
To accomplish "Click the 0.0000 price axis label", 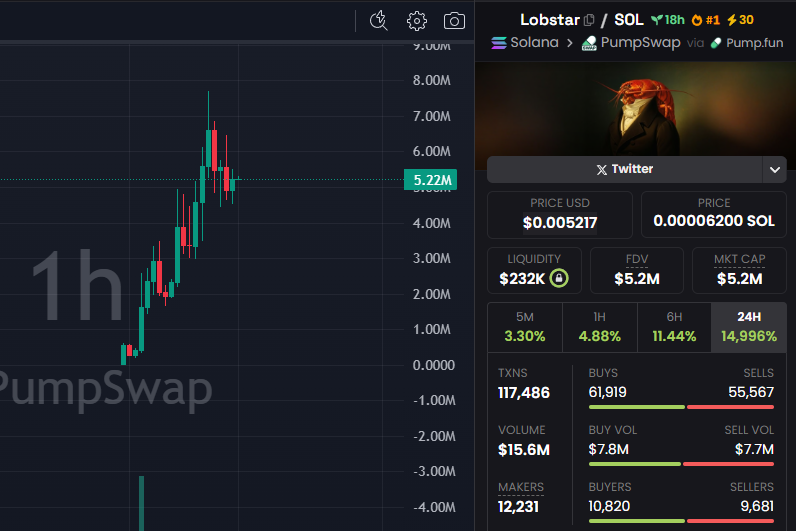I will click(434, 365).
